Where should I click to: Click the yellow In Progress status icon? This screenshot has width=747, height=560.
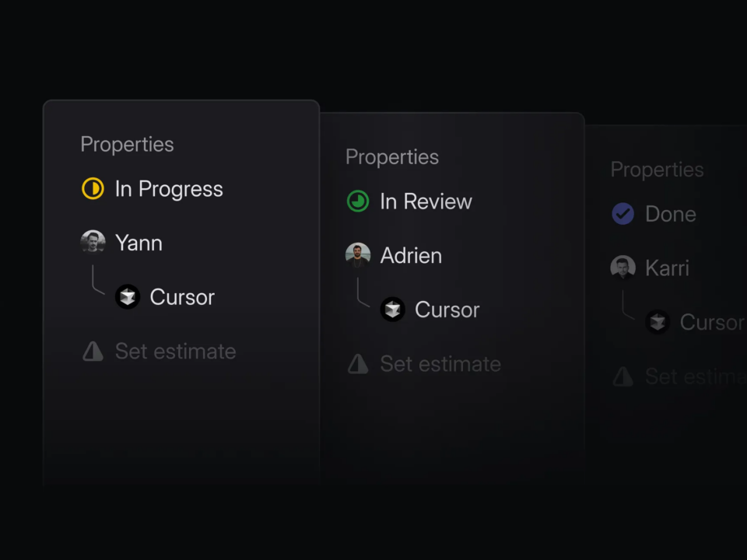[x=93, y=189]
